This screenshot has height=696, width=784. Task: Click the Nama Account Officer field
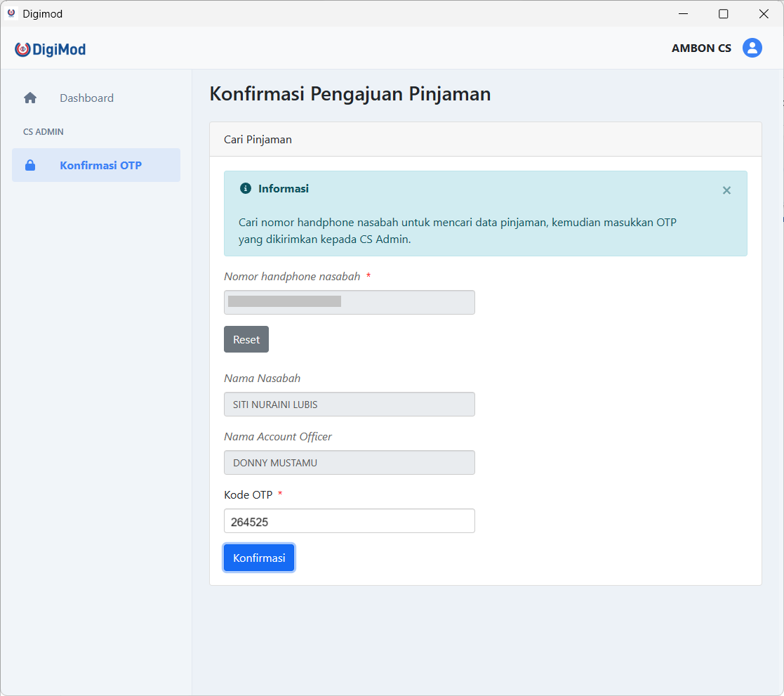click(349, 463)
